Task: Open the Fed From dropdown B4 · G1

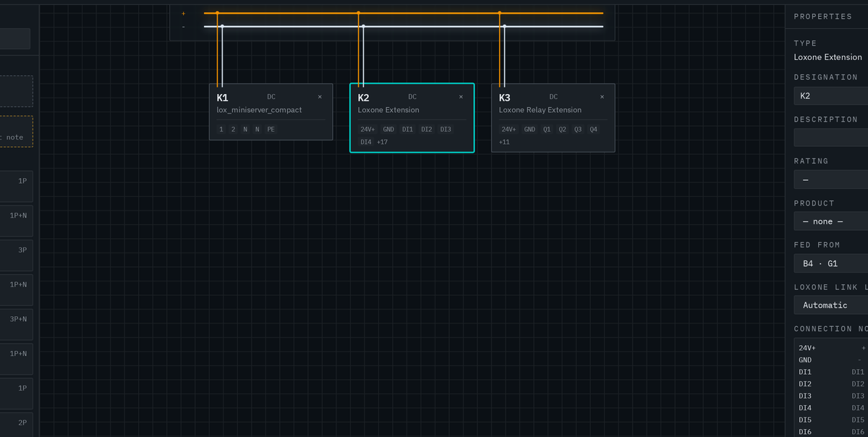Action: coord(831,263)
